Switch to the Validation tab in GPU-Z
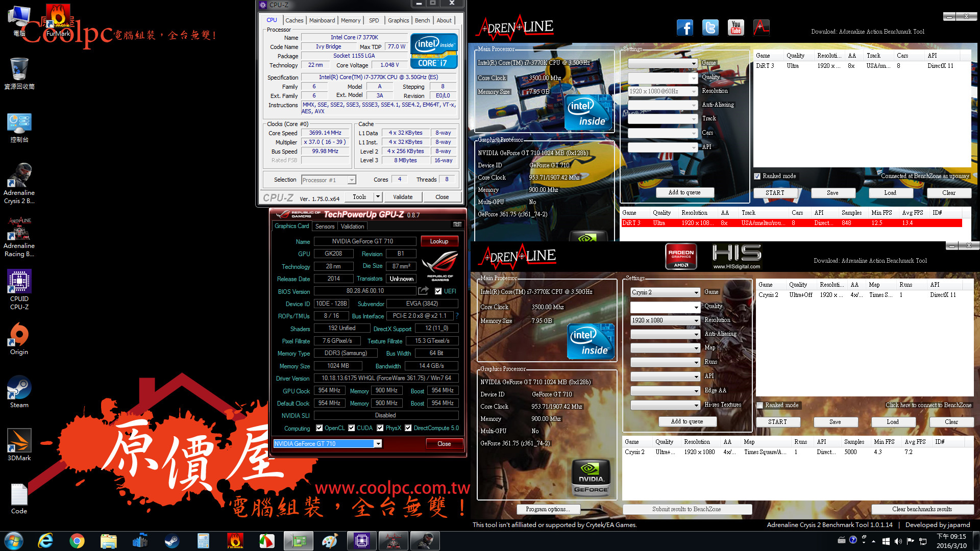The image size is (980, 551). 352,227
